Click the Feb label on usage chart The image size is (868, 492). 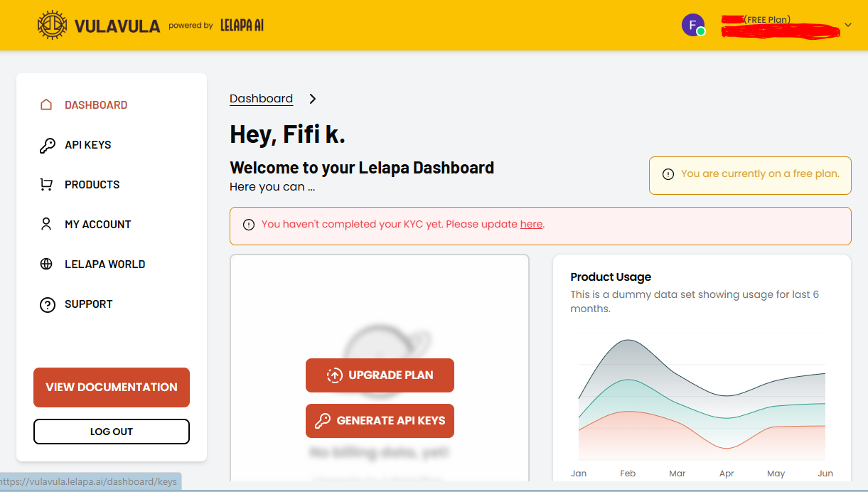click(x=628, y=474)
